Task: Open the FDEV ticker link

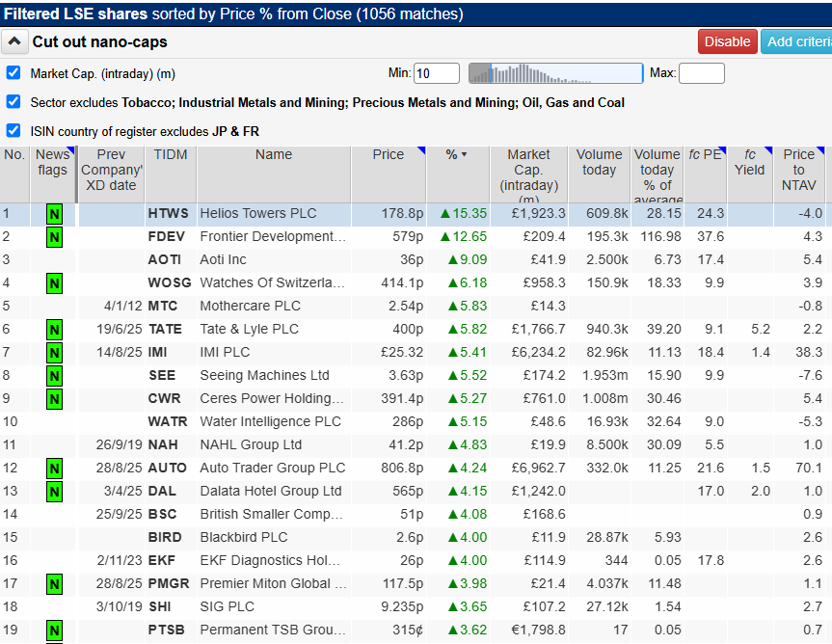Action: click(167, 236)
